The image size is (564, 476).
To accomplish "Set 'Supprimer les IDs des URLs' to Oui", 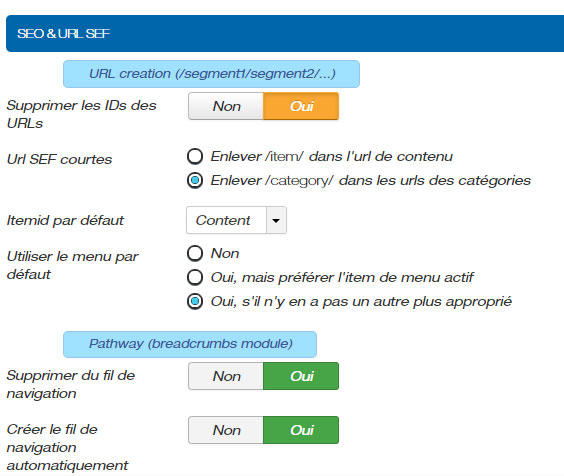I will [x=301, y=106].
